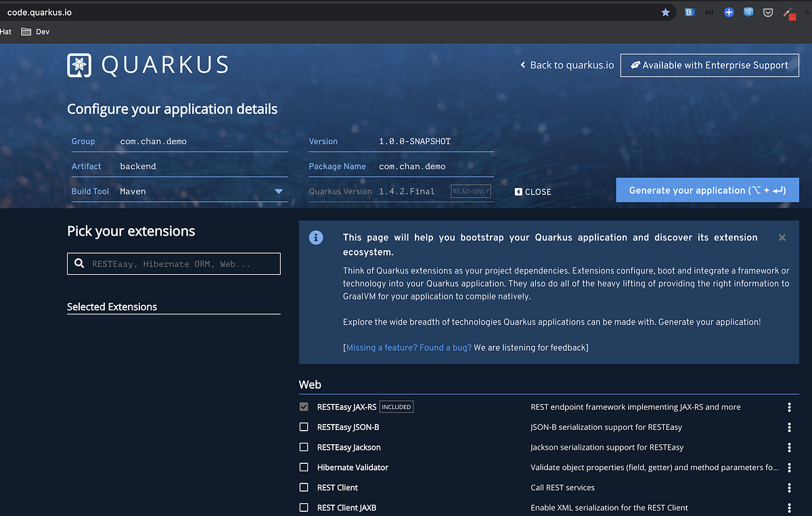Click the Hat menu item on the bookmarks bar
Image resolution: width=812 pixels, height=516 pixels.
(x=5, y=31)
